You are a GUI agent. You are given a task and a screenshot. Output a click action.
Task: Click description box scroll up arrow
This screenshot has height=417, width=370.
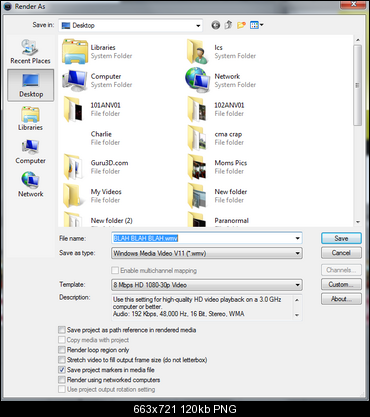click(297, 300)
